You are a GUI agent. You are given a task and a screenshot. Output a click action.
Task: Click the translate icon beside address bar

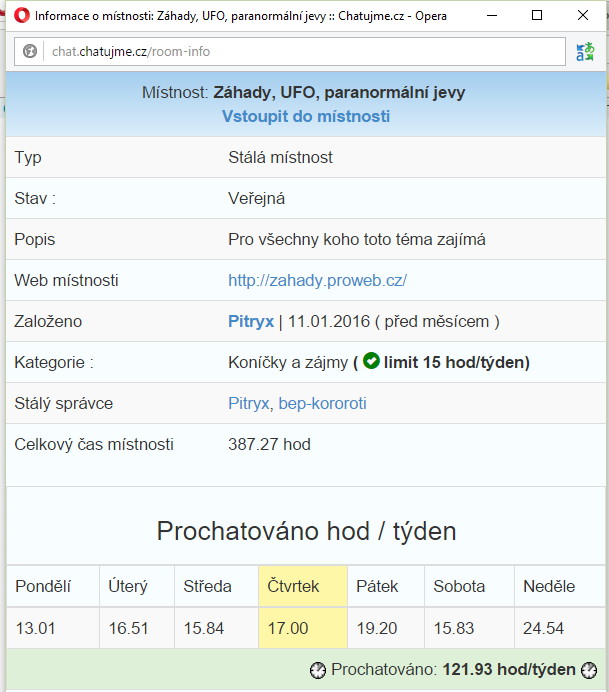click(x=584, y=52)
